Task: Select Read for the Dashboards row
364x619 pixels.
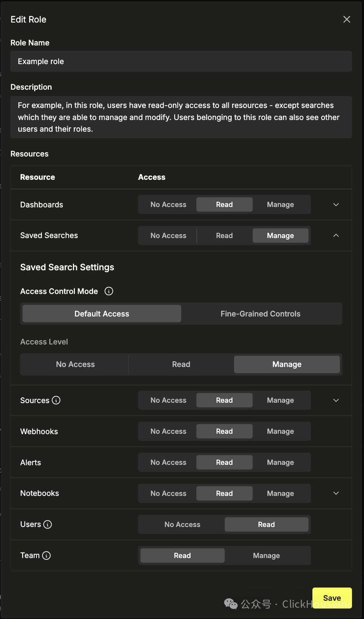Action: click(x=224, y=205)
